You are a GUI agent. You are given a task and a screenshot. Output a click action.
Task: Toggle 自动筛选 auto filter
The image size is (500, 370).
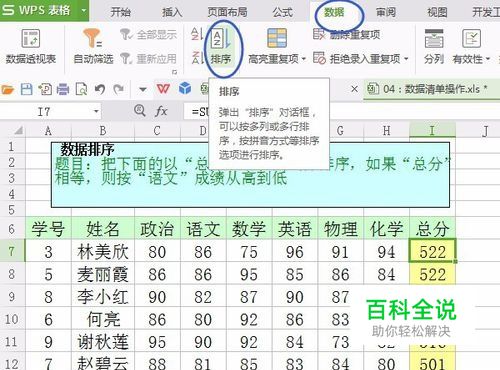93,47
